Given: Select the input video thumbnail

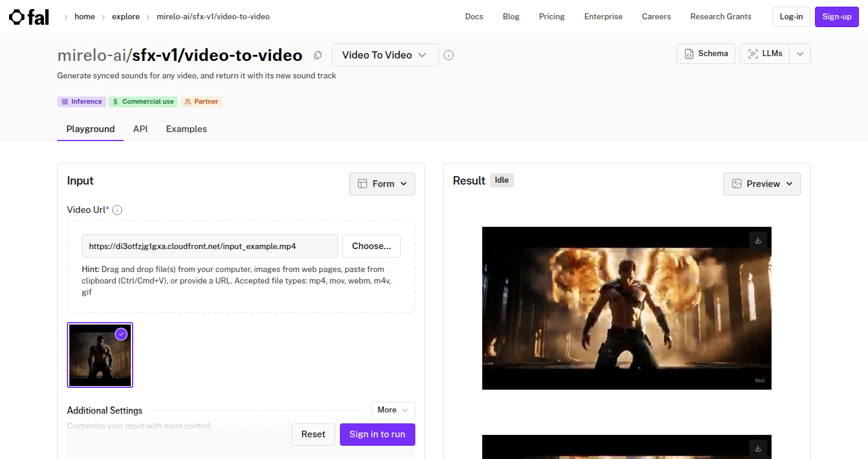Looking at the screenshot, I should point(100,355).
